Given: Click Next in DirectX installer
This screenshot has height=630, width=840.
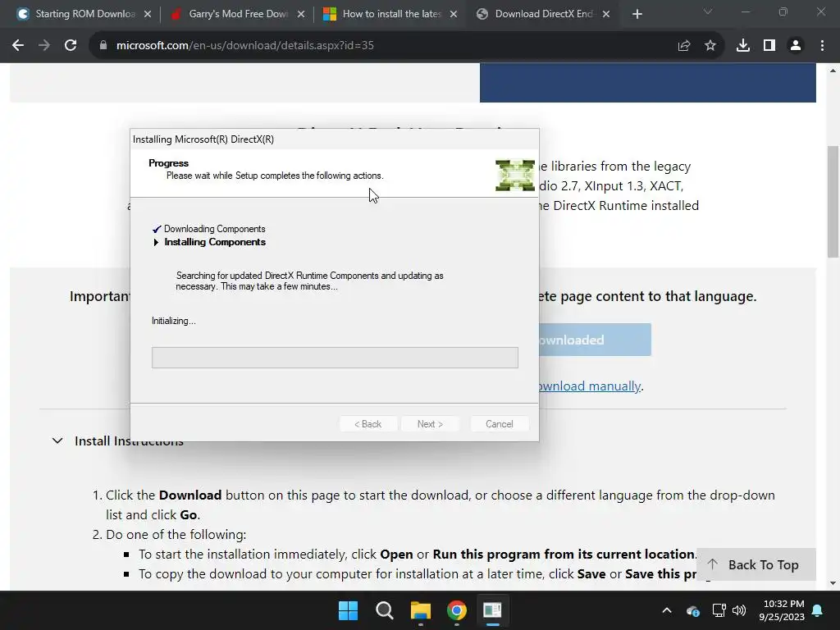Looking at the screenshot, I should pos(430,424).
